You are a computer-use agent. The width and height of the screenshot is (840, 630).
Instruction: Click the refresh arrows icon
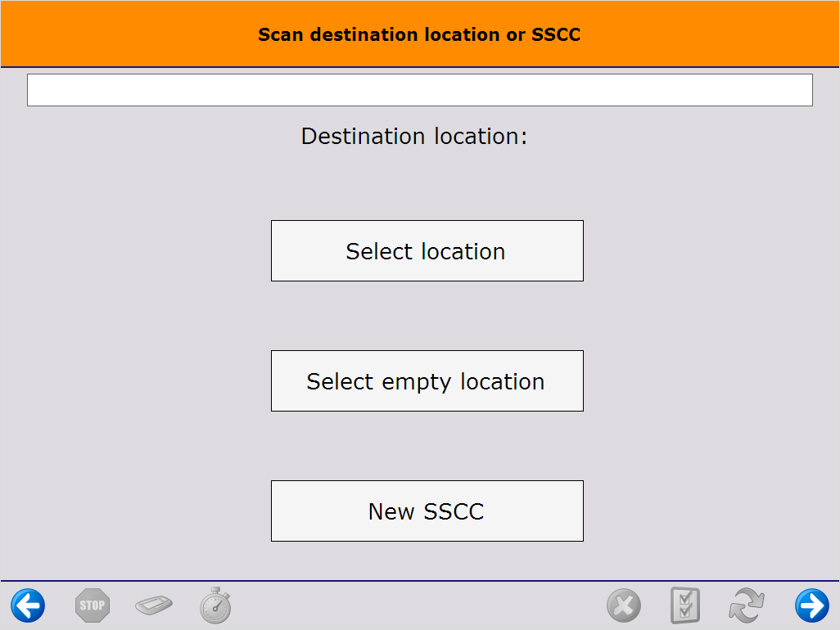746,605
